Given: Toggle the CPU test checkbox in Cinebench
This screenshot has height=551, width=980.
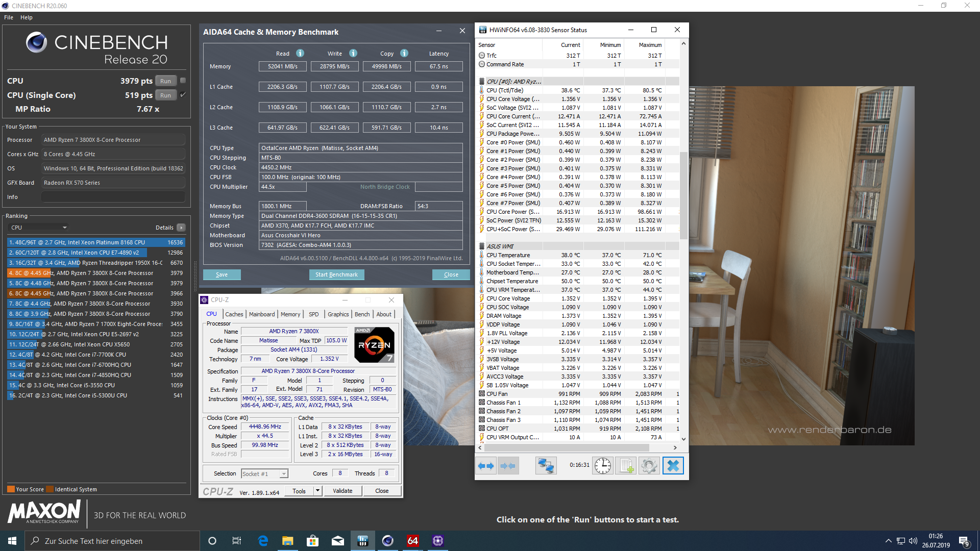Looking at the screenshot, I should click(183, 81).
